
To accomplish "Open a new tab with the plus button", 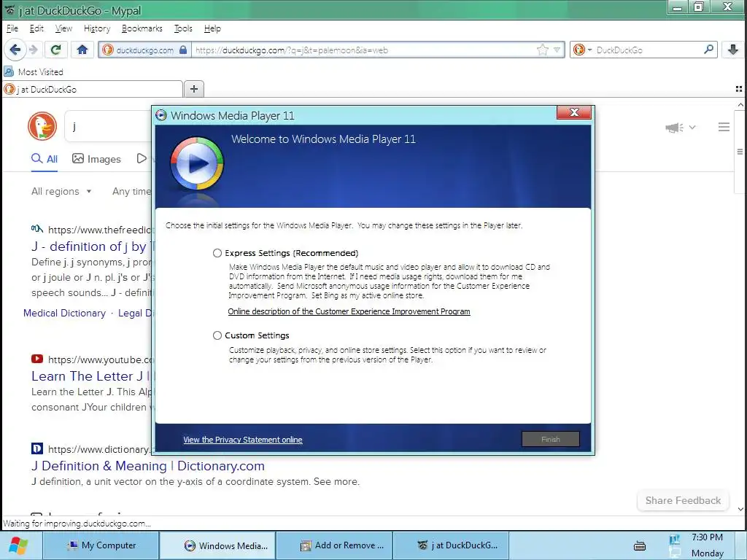I will (194, 89).
